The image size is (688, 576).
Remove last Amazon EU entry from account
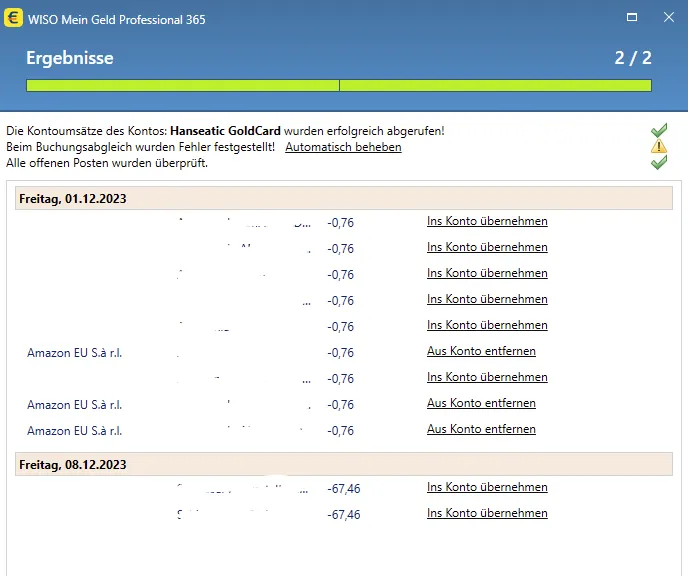tap(481, 429)
